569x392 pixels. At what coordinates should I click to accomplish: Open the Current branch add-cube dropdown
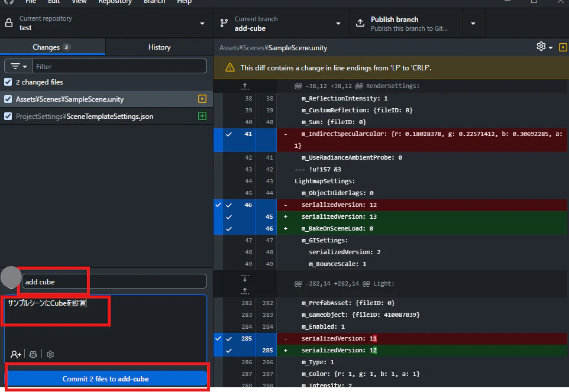point(281,23)
